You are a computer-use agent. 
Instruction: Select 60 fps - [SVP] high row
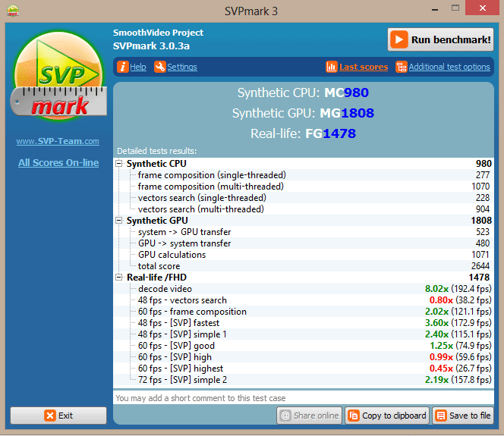point(304,356)
